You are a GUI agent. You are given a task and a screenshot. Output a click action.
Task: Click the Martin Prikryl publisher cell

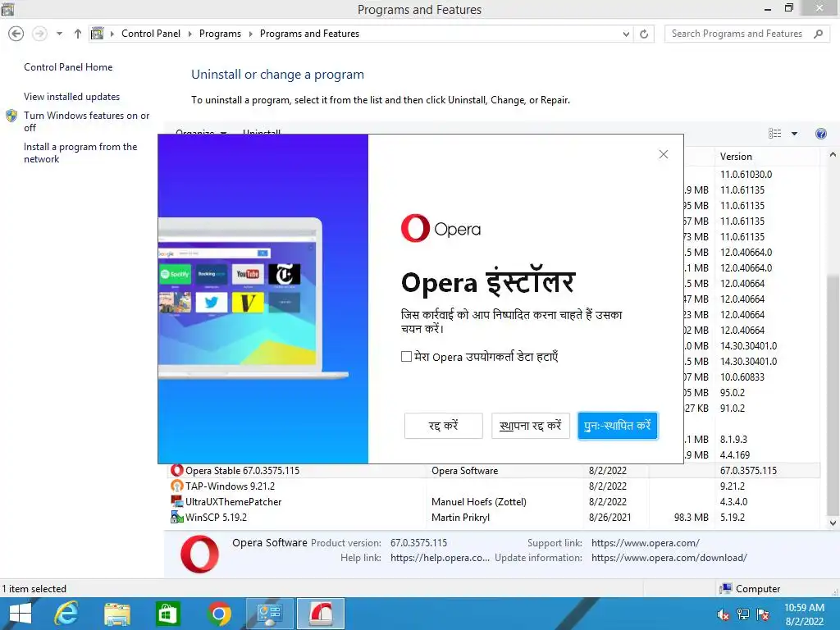pyautogui.click(x=460, y=517)
